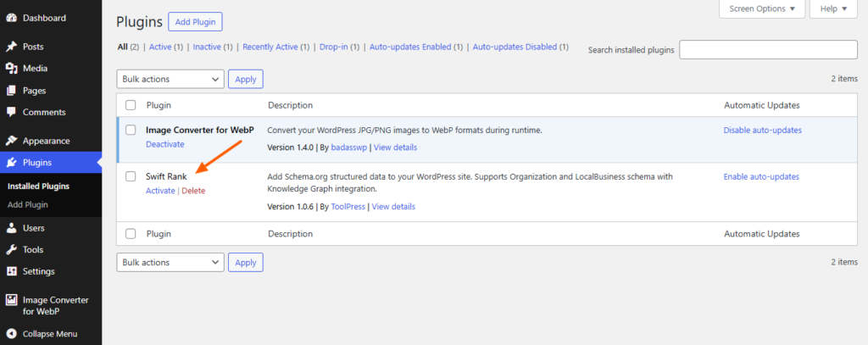The image size is (868, 345).
Task: Check the Image Converter for WebP checkbox
Action: pos(131,131)
